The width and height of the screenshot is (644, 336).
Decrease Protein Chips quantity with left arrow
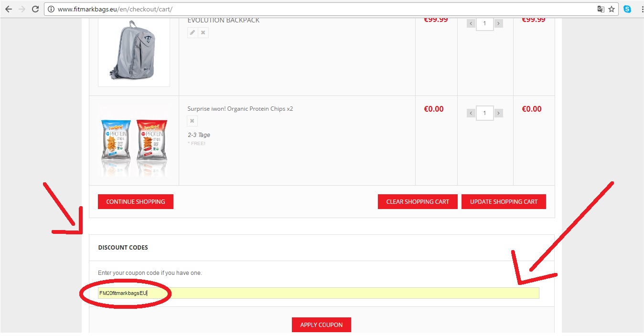click(x=471, y=113)
